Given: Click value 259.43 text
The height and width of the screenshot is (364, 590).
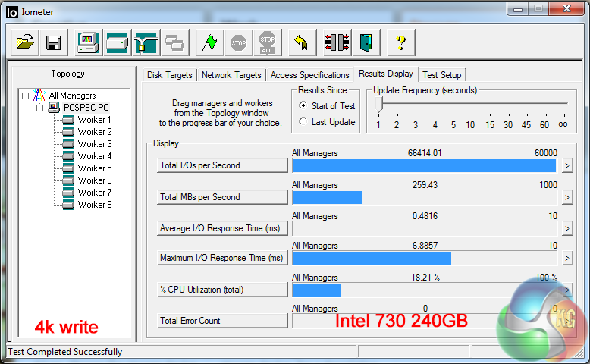Looking at the screenshot, I should 425,185.
